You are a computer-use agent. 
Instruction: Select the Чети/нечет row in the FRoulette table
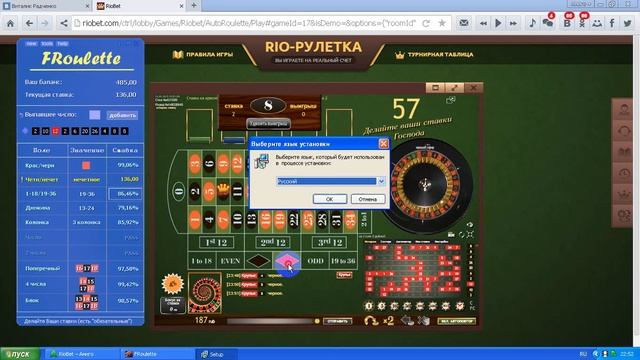pyautogui.click(x=80, y=179)
